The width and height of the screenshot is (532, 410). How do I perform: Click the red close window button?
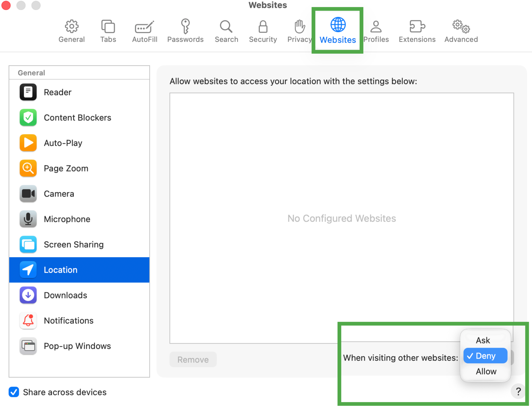tap(6, 5)
